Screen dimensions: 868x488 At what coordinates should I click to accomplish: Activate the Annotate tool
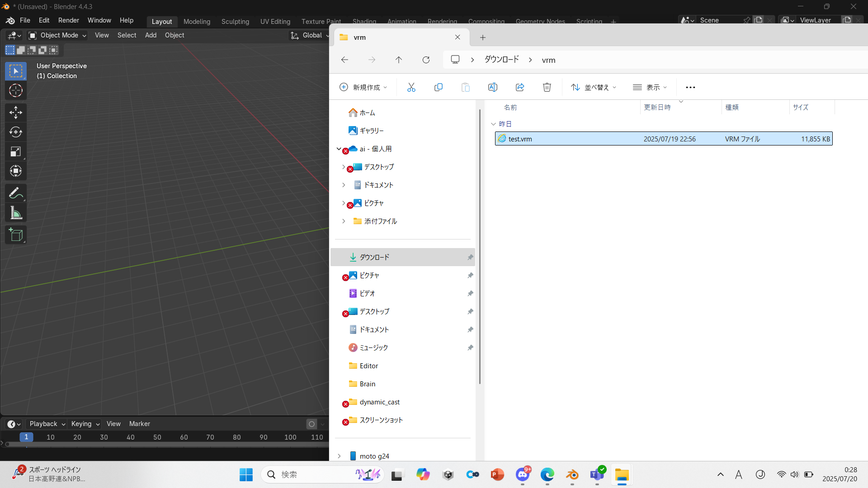click(x=16, y=193)
